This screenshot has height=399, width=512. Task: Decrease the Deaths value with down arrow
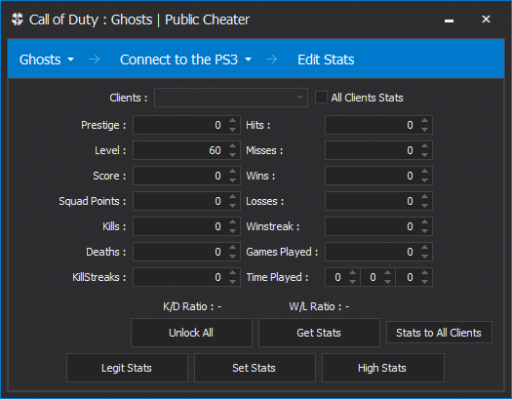(x=233, y=256)
